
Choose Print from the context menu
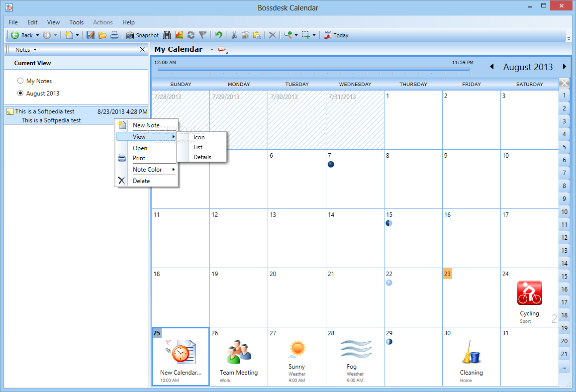146,158
